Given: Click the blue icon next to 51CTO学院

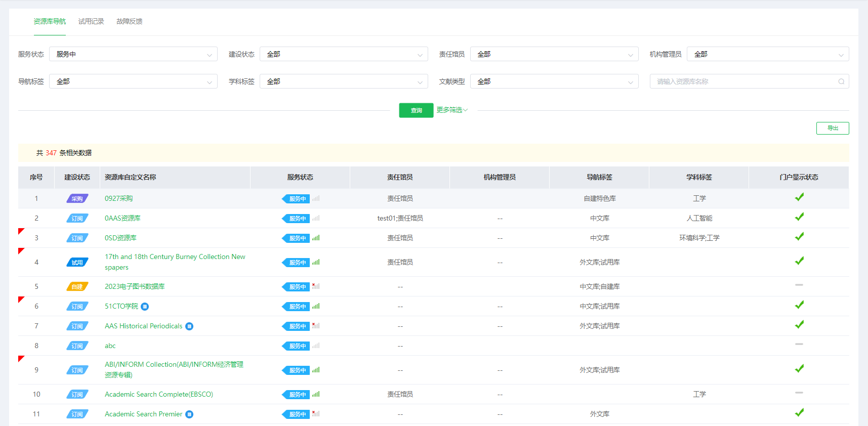Looking at the screenshot, I should tap(145, 307).
